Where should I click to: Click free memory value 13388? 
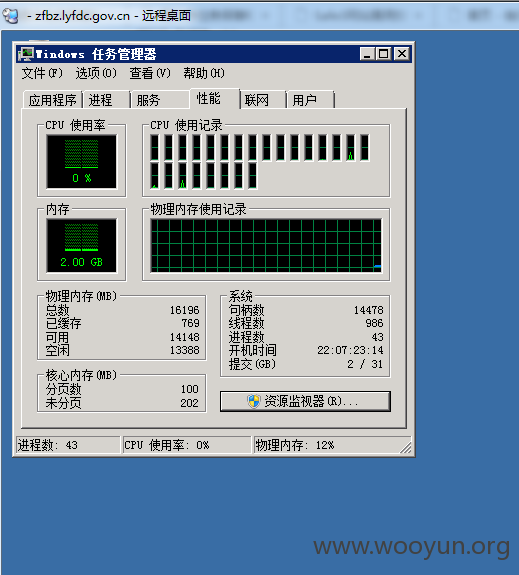pyautogui.click(x=184, y=350)
